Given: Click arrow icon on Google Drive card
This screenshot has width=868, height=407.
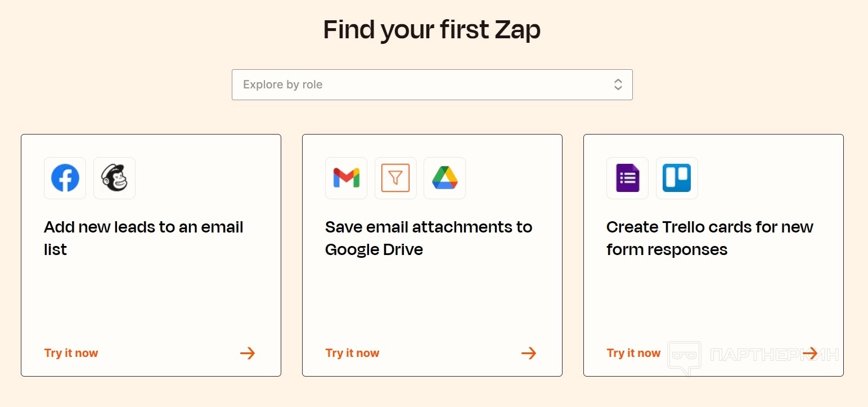Looking at the screenshot, I should pyautogui.click(x=529, y=354).
